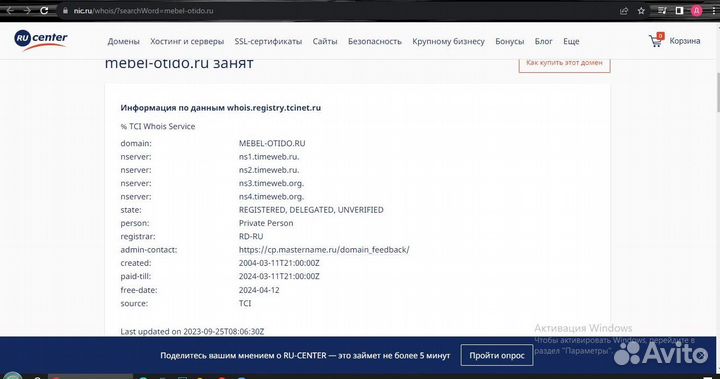The height and width of the screenshot is (379, 720).
Task: Open the SSL-сертификаты menu
Action: coord(268,41)
